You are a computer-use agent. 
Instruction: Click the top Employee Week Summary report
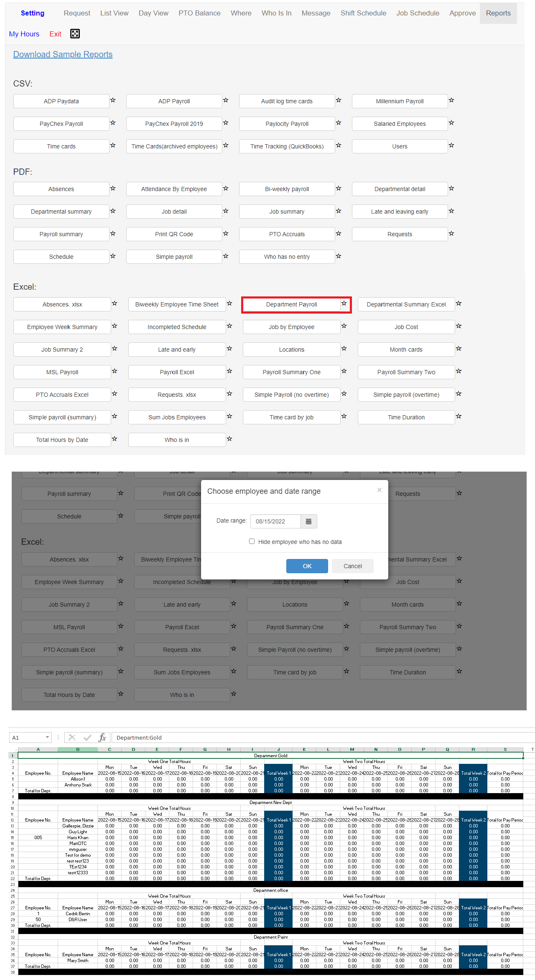(x=62, y=327)
